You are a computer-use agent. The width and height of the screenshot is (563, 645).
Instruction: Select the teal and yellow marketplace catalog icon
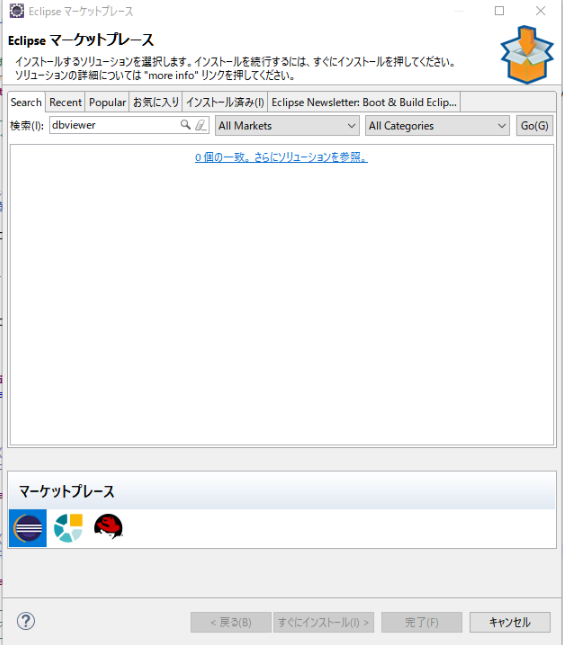click(68, 528)
